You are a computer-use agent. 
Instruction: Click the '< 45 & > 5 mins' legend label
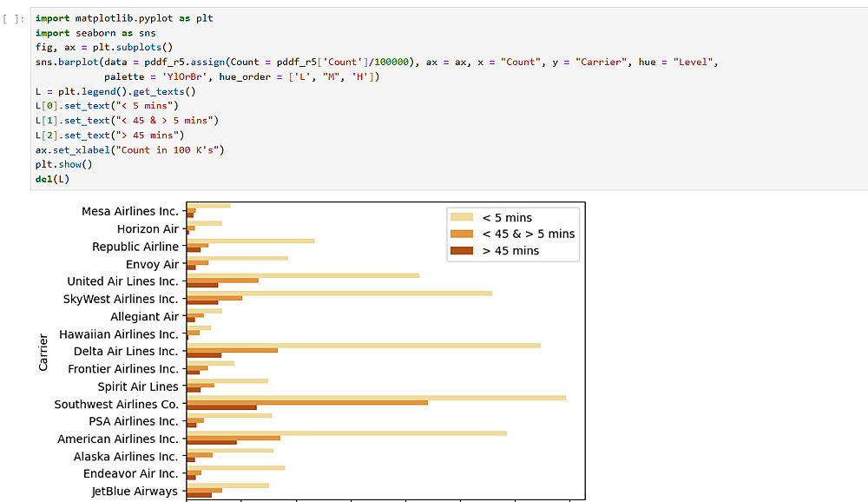(529, 234)
